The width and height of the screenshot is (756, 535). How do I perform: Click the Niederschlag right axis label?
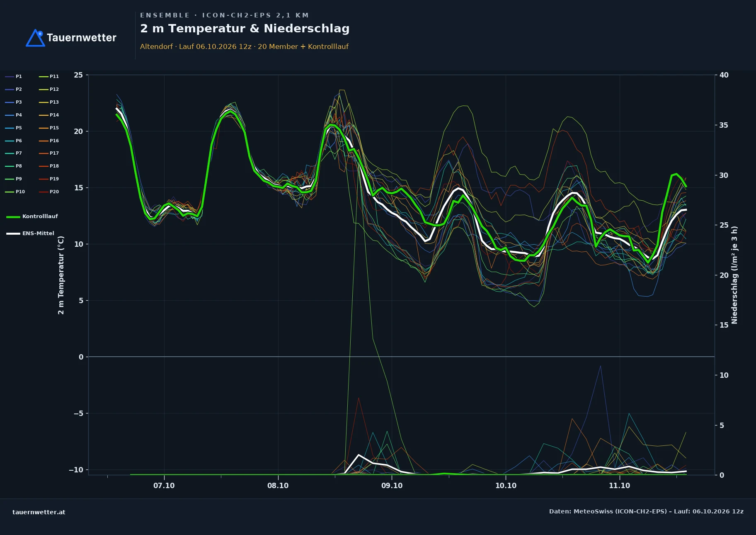pyautogui.click(x=734, y=275)
